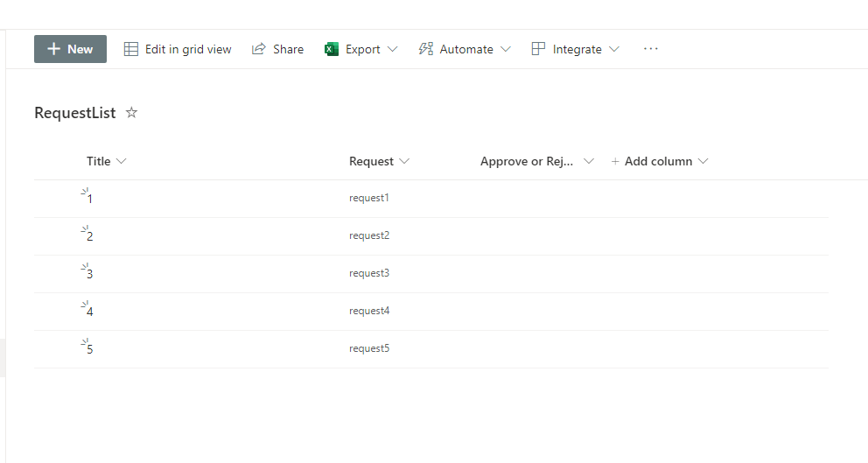This screenshot has width=868, height=463.
Task: Expand the Title column chevron
Action: click(x=122, y=161)
